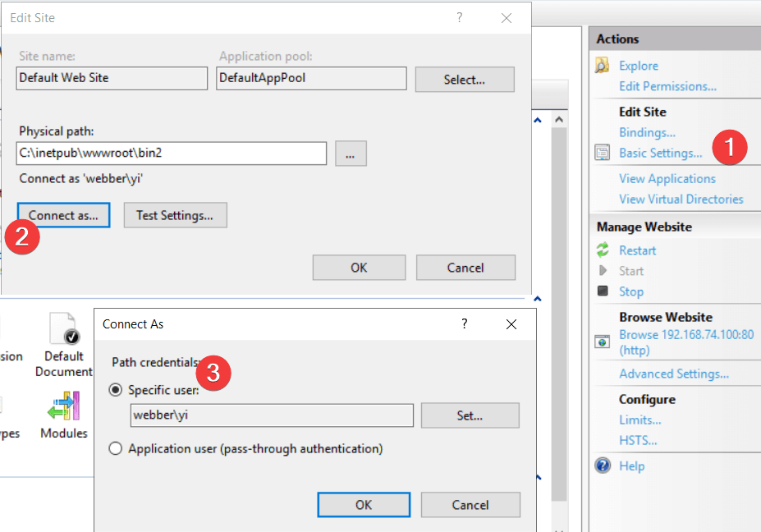761x532 pixels.
Task: Click the Explore folder icon
Action: tap(603, 66)
